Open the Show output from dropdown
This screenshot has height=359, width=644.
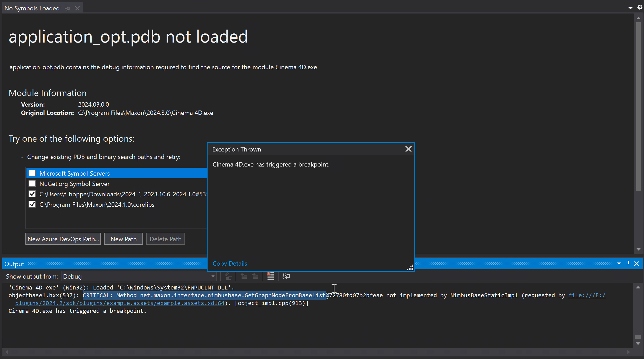213,276
